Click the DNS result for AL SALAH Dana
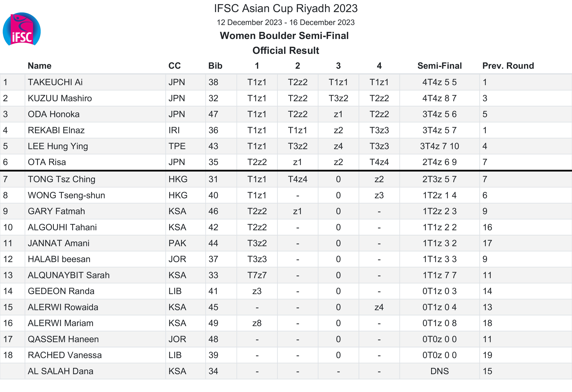This screenshot has height=392, width=572. 439,371
